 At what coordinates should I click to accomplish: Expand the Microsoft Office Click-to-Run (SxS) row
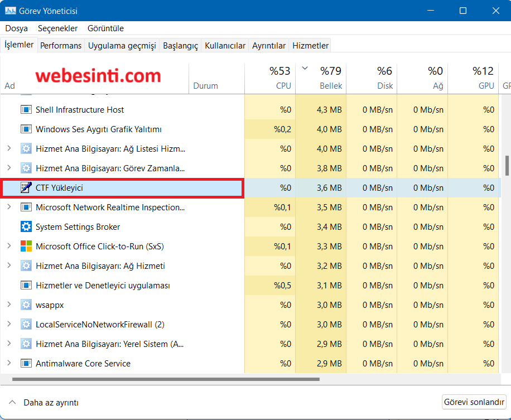[x=8, y=247]
